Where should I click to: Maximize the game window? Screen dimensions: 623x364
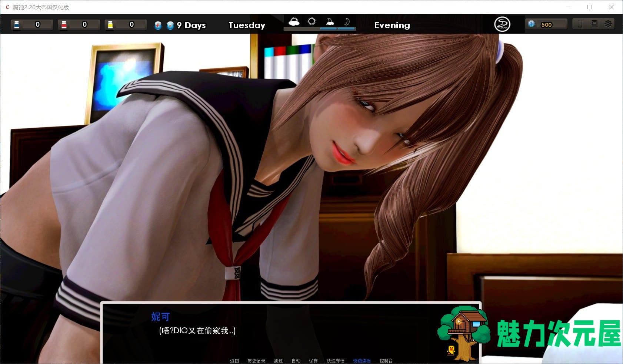click(x=590, y=7)
